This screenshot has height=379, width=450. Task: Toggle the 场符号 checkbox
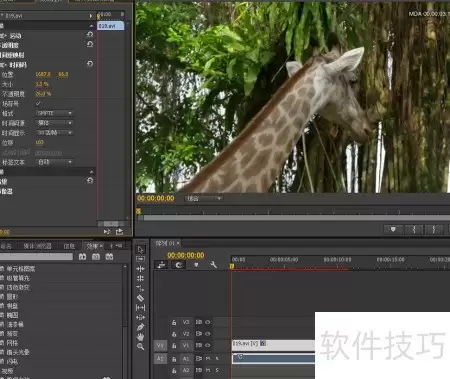(x=38, y=104)
